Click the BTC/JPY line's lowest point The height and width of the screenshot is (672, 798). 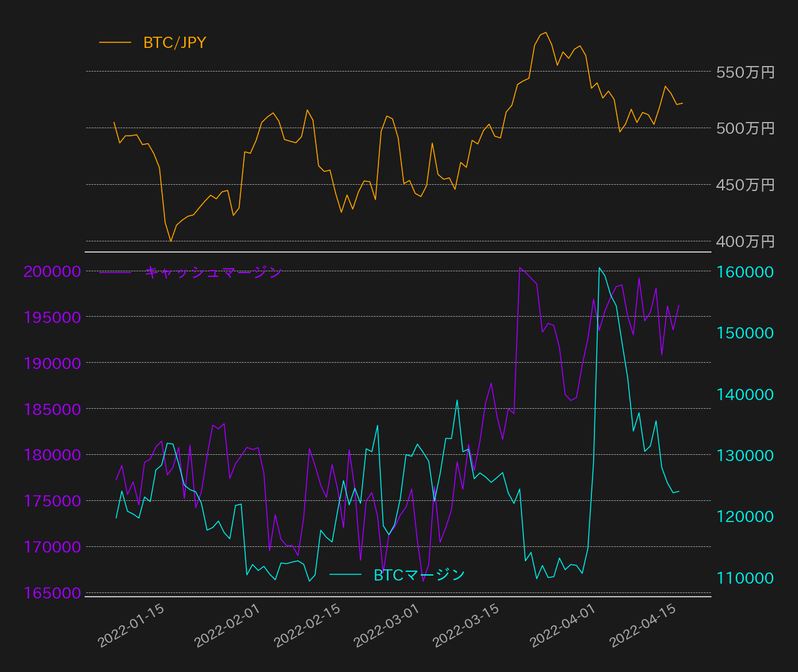click(171, 241)
